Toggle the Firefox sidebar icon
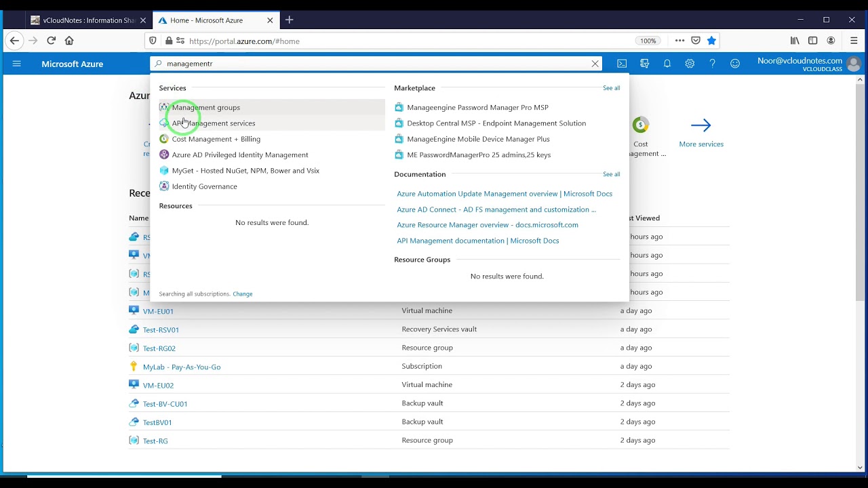Screen dimensions: 868x488 [x=812, y=41]
